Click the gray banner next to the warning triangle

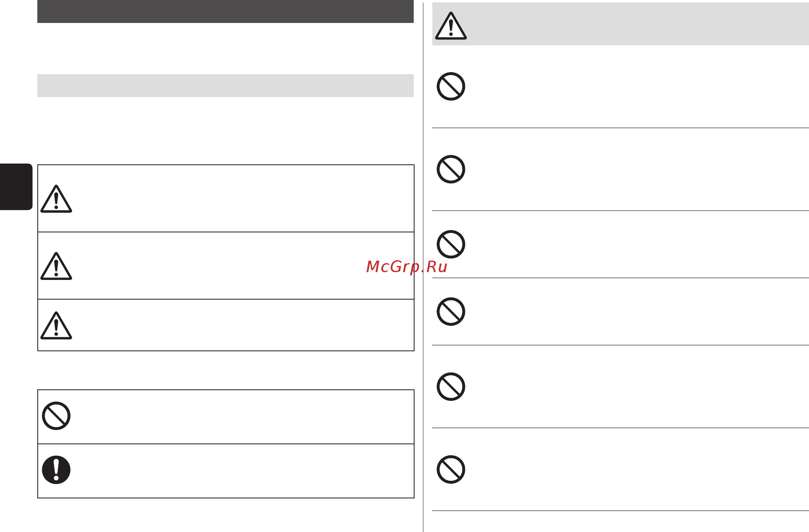pos(638,24)
